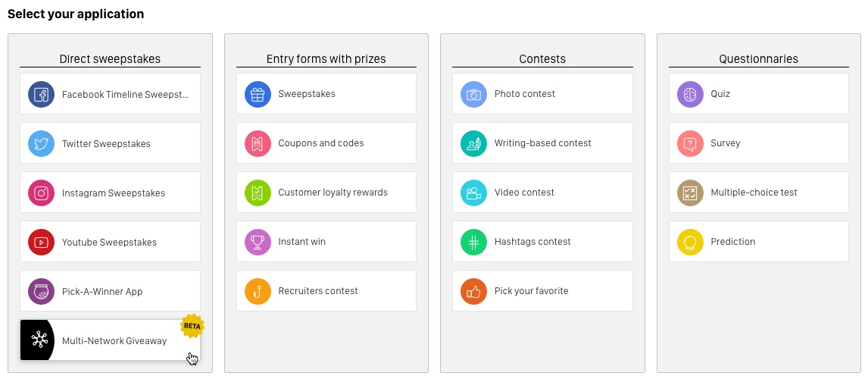Open Photo contest application
Image resolution: width=868 pixels, height=379 pixels.
pyautogui.click(x=542, y=94)
